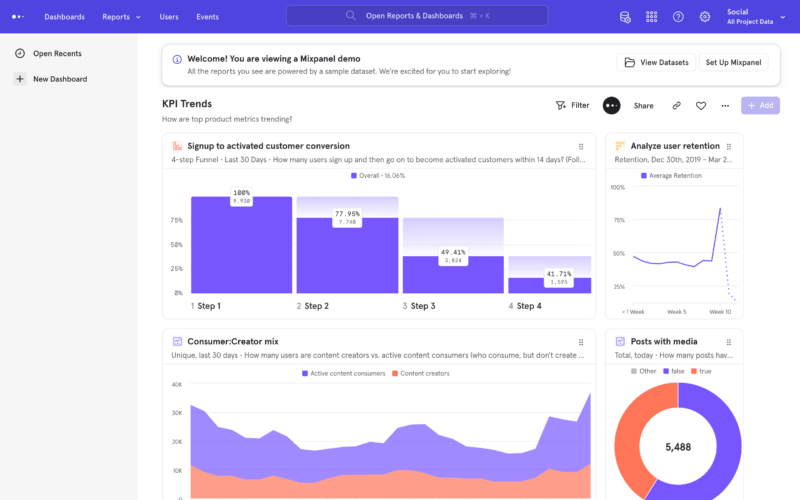Open the data management database icon
Viewport: 800px width, 500px height.
[625, 17]
